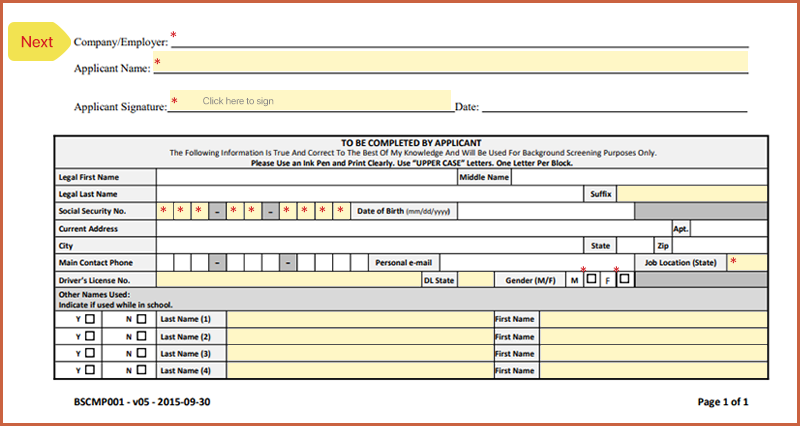800x426 pixels.
Task: Click First Name field in Last Name (4) row
Action: tap(654, 370)
